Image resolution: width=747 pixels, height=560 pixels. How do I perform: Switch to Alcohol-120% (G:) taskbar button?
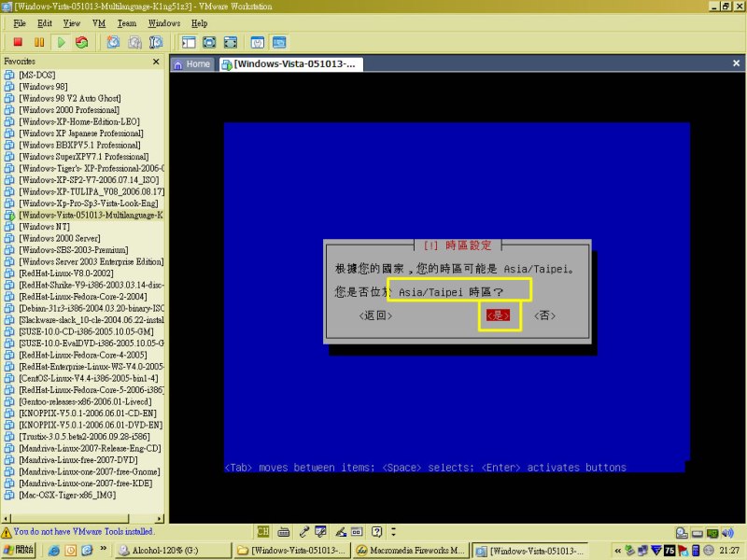tap(174, 551)
